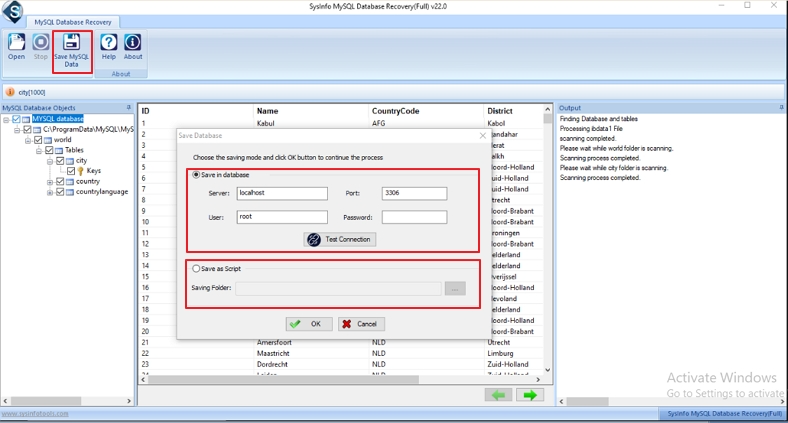This screenshot has width=788, height=423.
Task: Click the Cancel button in dialog
Action: point(360,324)
